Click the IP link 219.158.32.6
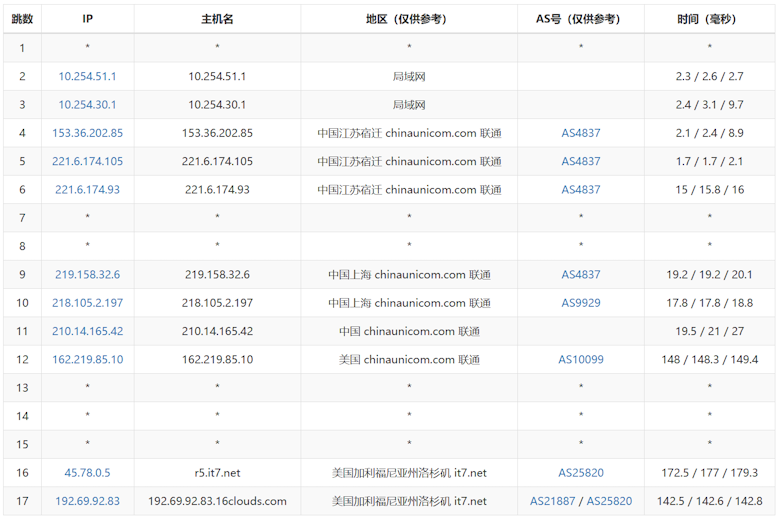Image resolution: width=780 pixels, height=521 pixels. (87, 275)
